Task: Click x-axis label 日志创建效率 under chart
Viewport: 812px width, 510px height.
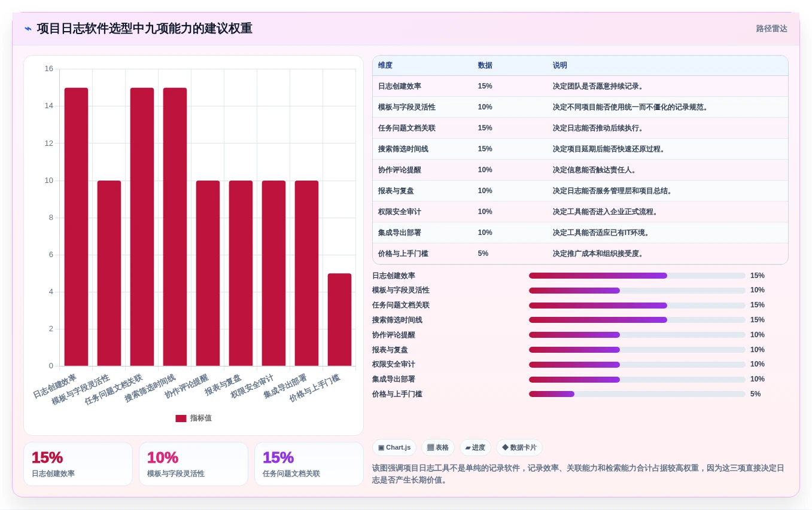Action: [54, 386]
